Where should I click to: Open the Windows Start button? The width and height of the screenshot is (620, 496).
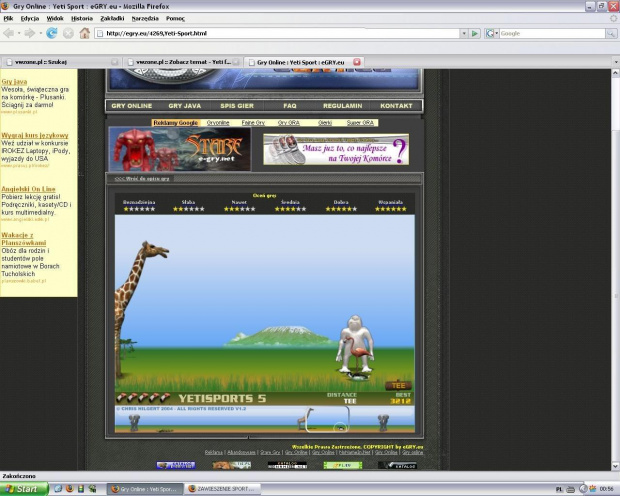coord(23,489)
